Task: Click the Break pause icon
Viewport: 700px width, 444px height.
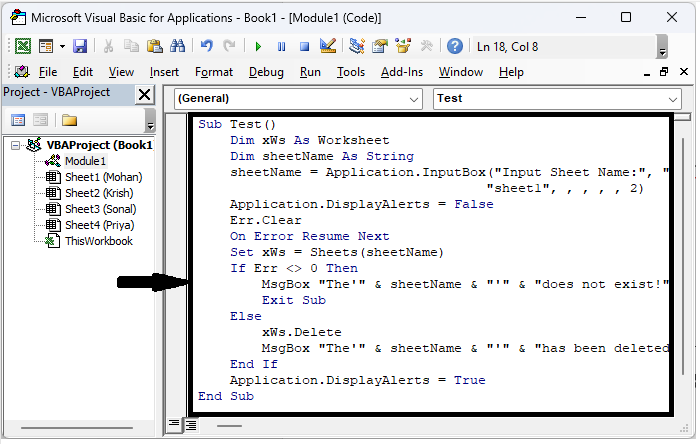Action: tap(281, 46)
